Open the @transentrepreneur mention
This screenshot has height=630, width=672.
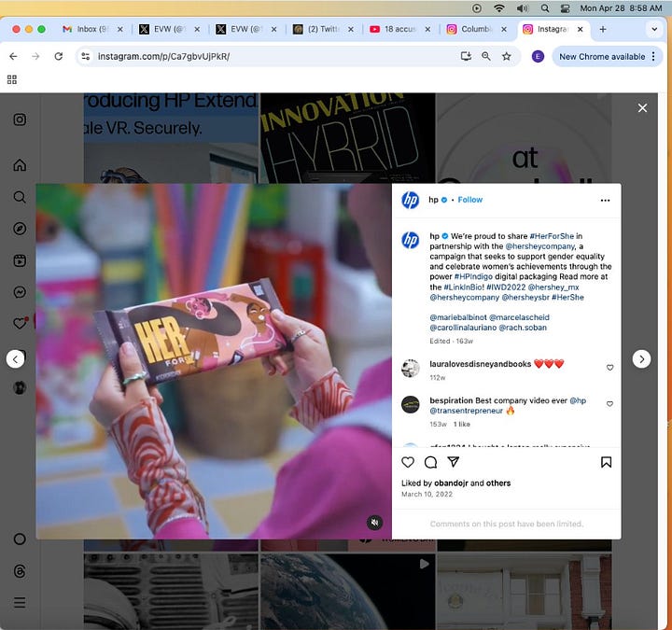[467, 411]
